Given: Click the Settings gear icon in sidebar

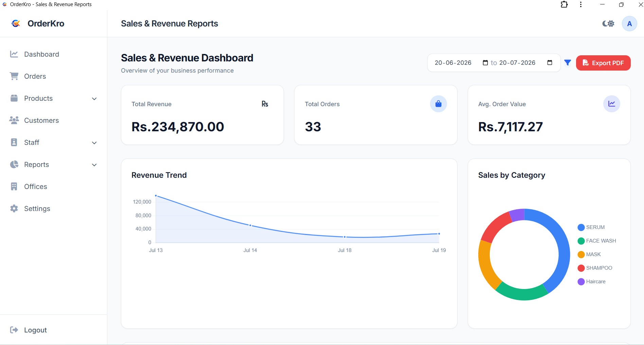Looking at the screenshot, I should [14, 209].
